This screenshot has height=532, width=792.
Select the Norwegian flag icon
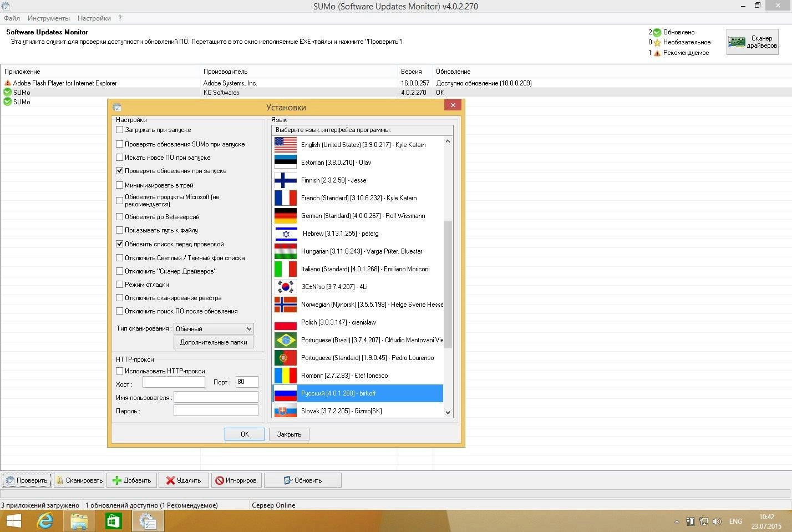[286, 304]
